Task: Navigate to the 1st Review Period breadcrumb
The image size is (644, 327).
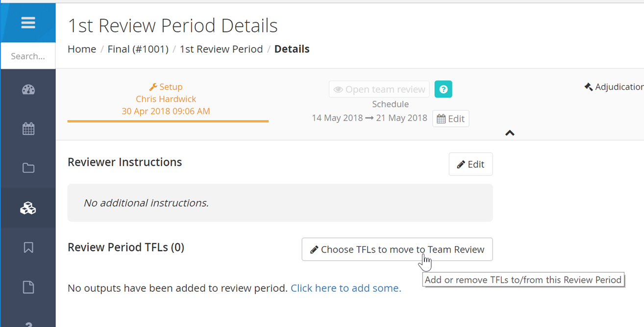Action: point(221,49)
